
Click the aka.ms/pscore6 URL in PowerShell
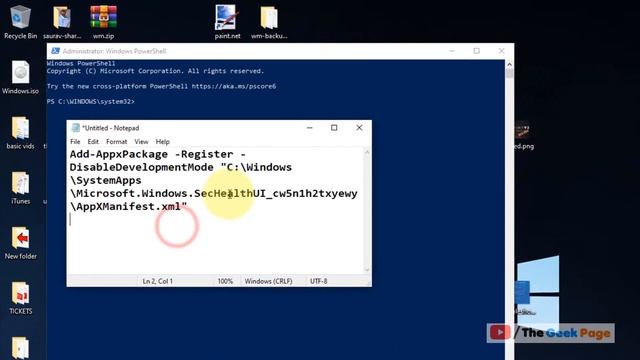coord(234,86)
